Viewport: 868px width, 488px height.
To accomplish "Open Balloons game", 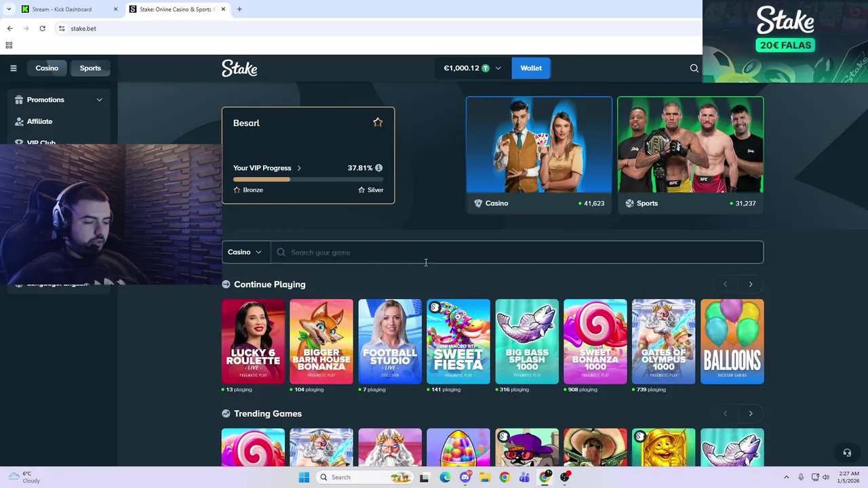I will 732,342.
